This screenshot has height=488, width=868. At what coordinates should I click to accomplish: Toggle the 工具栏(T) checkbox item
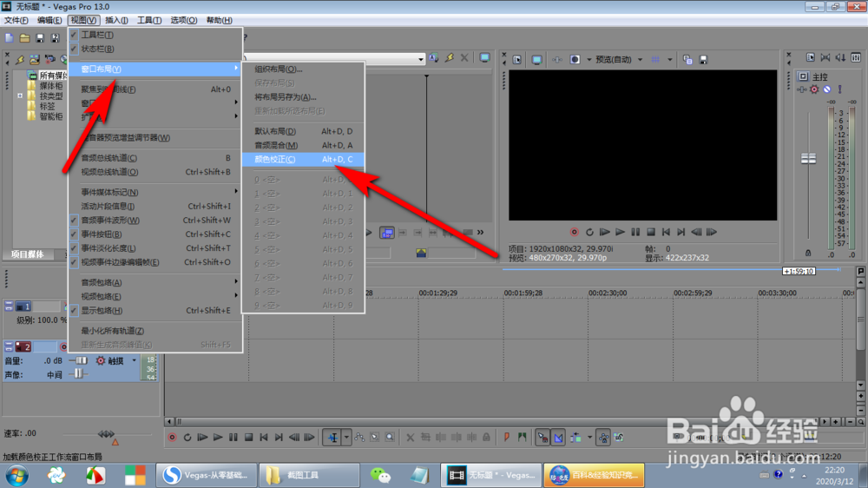[155, 35]
